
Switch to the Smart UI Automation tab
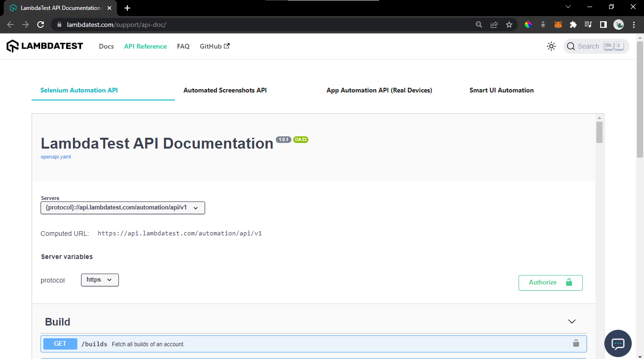click(x=502, y=90)
